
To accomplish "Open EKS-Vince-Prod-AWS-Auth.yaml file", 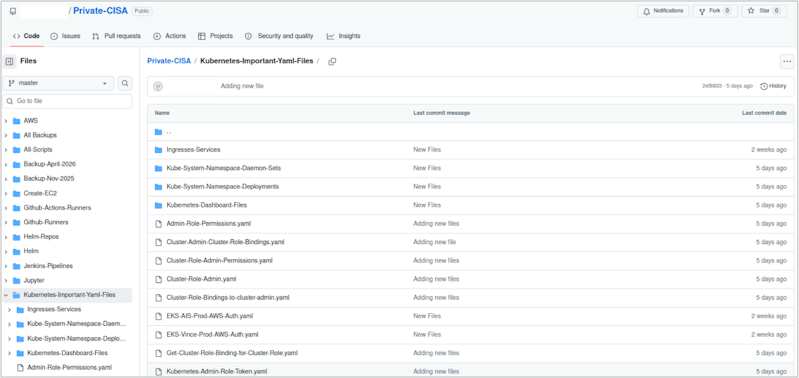I will 212,335.
